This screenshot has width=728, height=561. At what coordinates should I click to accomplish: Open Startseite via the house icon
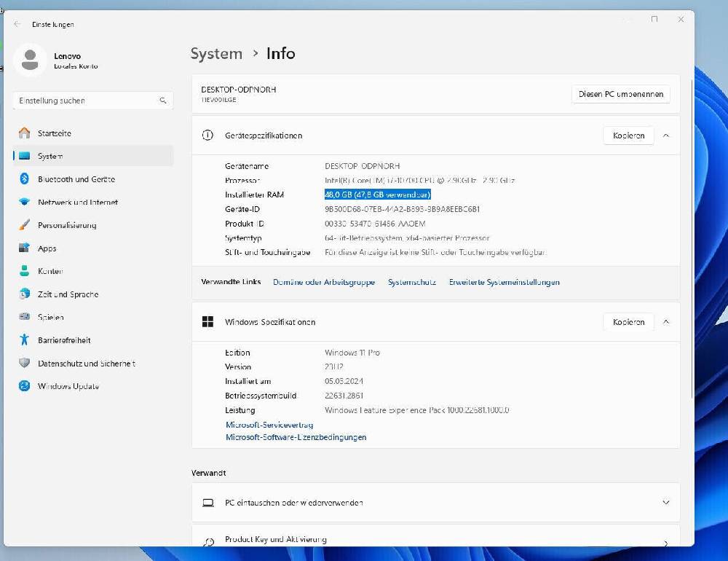25,133
